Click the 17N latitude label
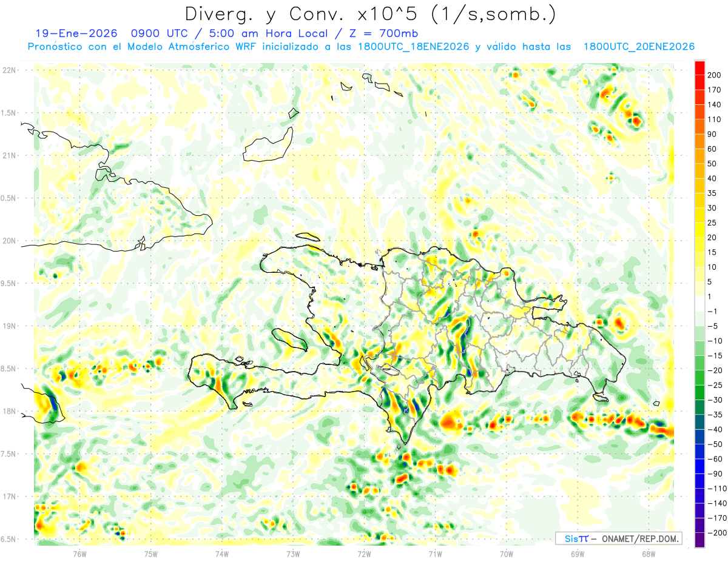 pyautogui.click(x=8, y=497)
